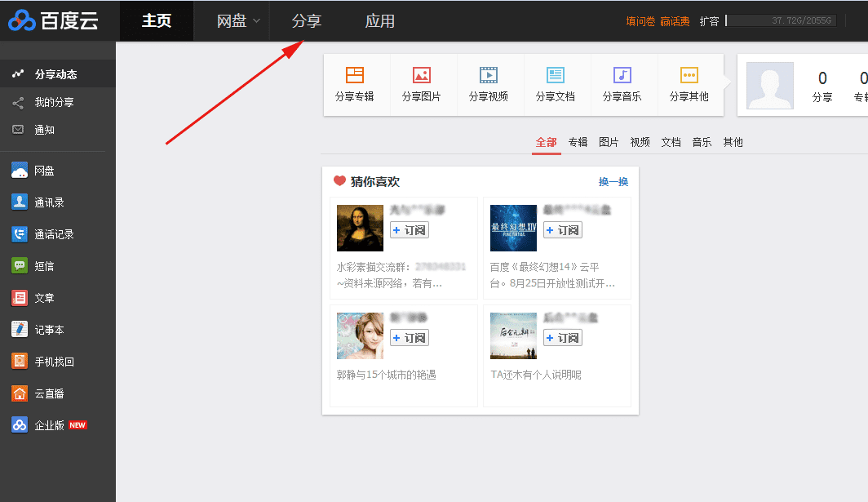The height and width of the screenshot is (502, 868).
Task: Switch to the 分享 tab
Action: 307,21
